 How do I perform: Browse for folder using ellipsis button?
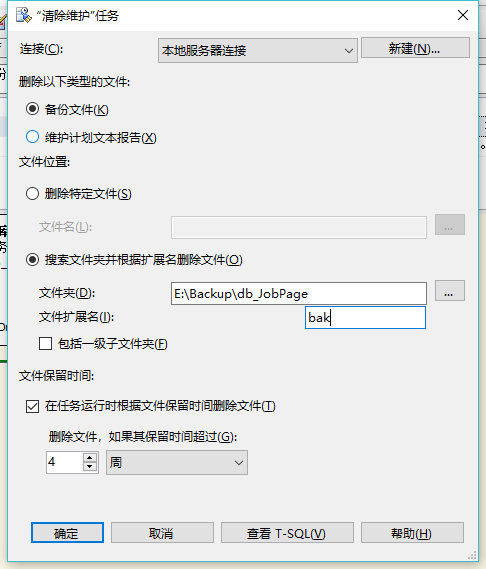[x=450, y=291]
